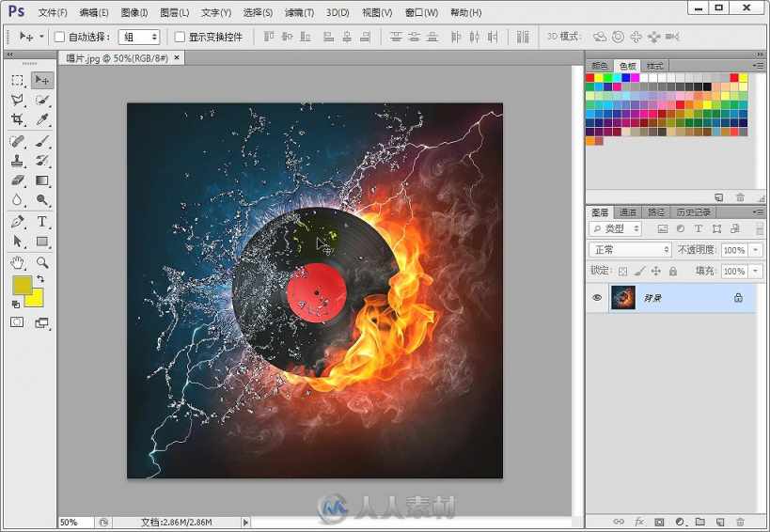Viewport: 770px width, 532px height.
Task: Select the Hand tool
Action: 18,262
